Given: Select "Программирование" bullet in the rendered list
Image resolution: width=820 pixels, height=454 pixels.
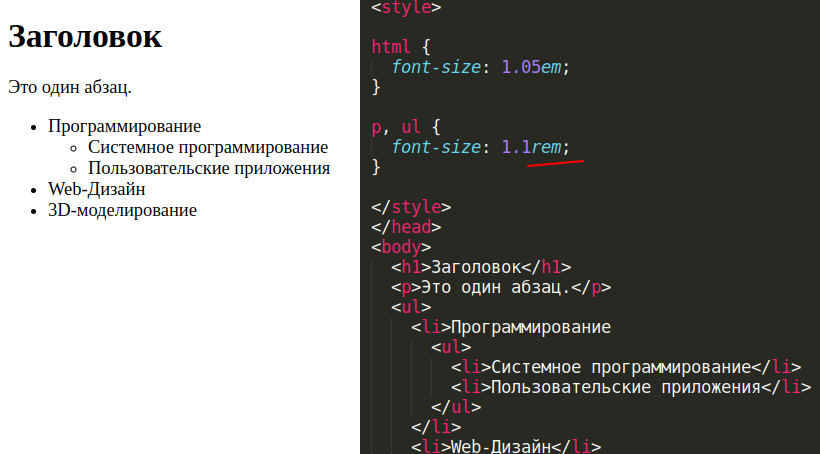Looking at the screenshot, I should click(x=124, y=126).
